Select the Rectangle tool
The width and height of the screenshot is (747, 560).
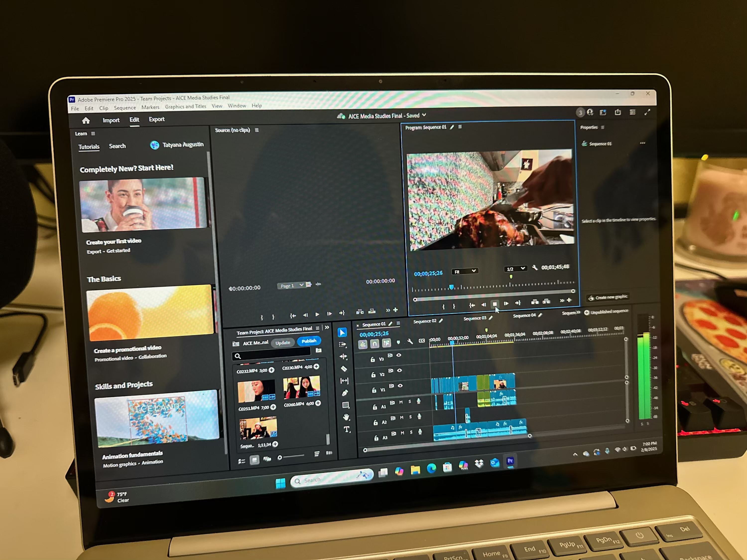[345, 405]
